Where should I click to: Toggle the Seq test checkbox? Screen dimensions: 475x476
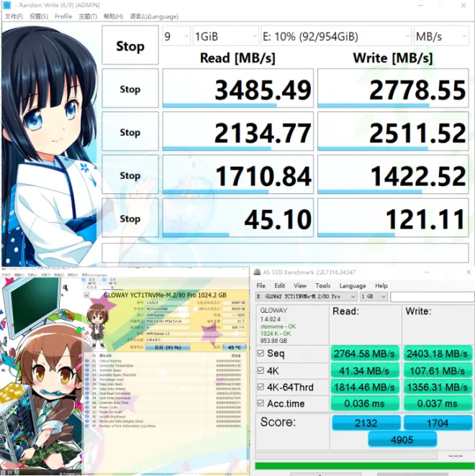pyautogui.click(x=261, y=353)
